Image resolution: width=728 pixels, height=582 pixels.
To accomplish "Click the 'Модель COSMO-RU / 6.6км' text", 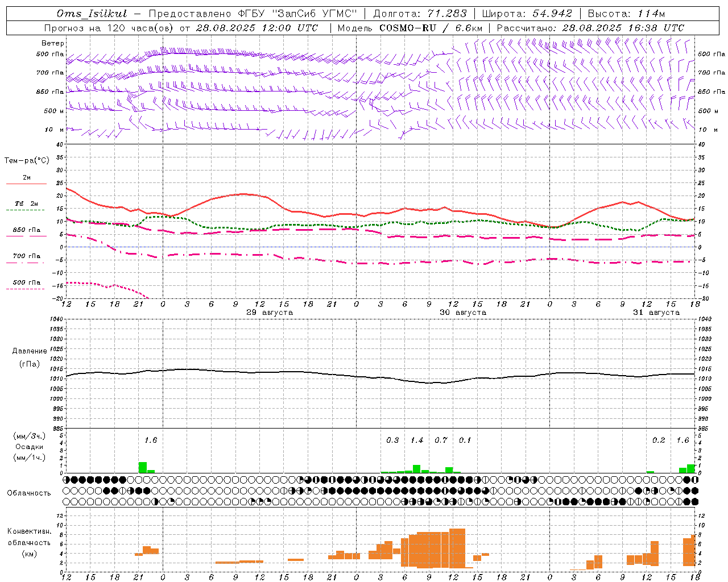I will (410, 28).
